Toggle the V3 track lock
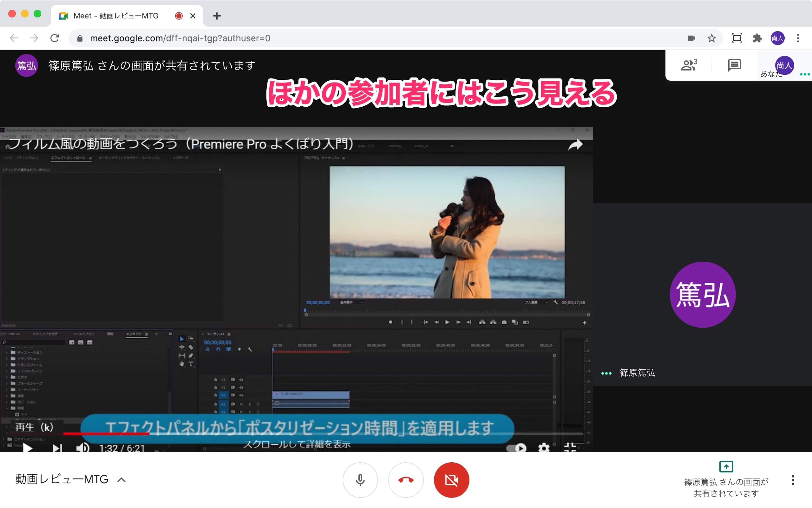This screenshot has width=812, height=508. coord(215,380)
